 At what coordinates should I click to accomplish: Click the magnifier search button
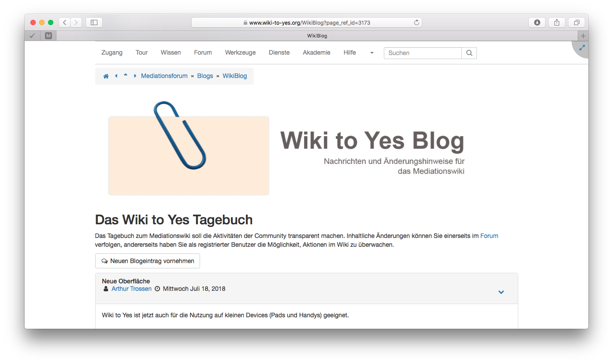pyautogui.click(x=469, y=53)
